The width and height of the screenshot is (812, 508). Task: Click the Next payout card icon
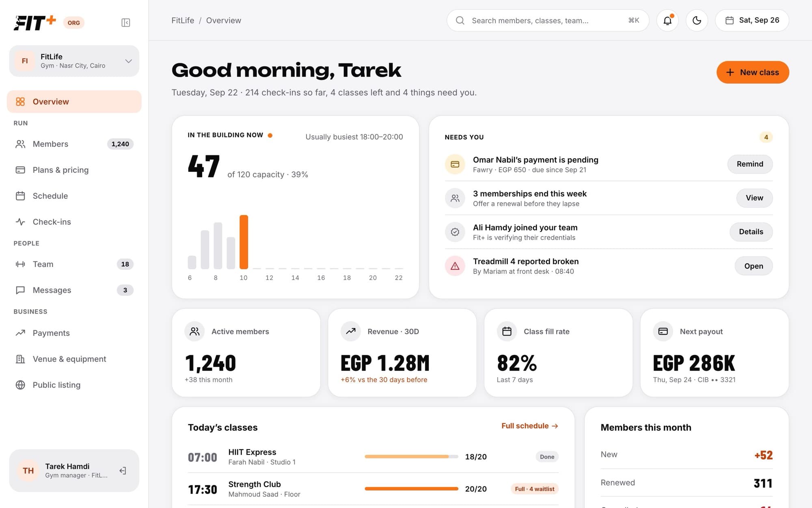click(x=663, y=332)
